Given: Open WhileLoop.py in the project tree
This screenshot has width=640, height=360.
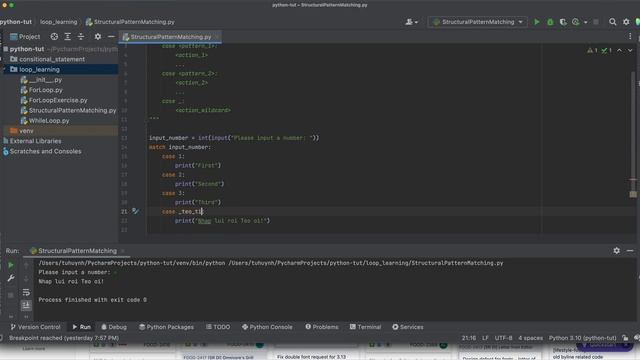Looking at the screenshot, I should (49, 120).
